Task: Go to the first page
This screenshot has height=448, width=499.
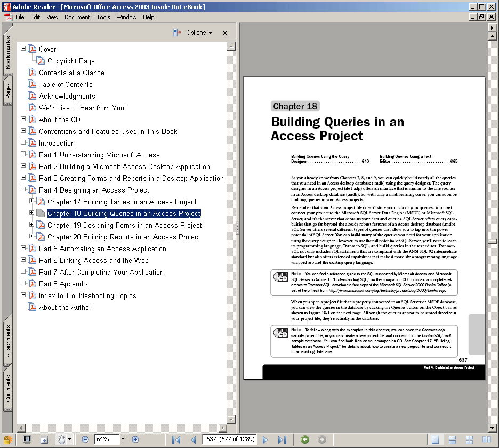Action: pyautogui.click(x=176, y=439)
